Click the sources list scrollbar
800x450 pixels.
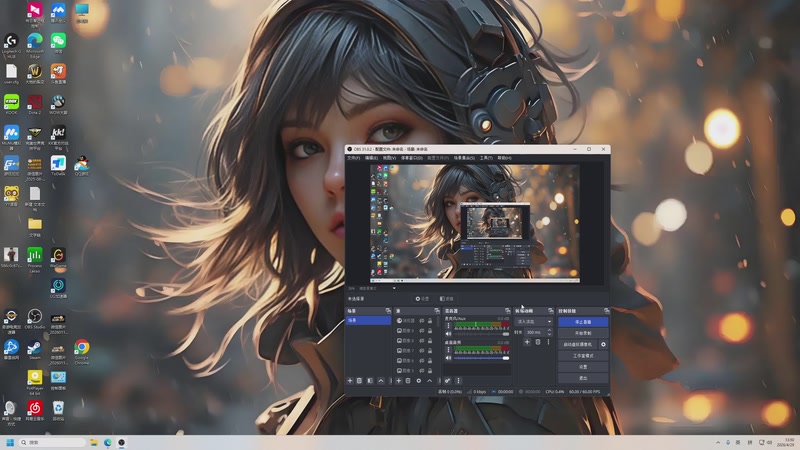(438, 322)
